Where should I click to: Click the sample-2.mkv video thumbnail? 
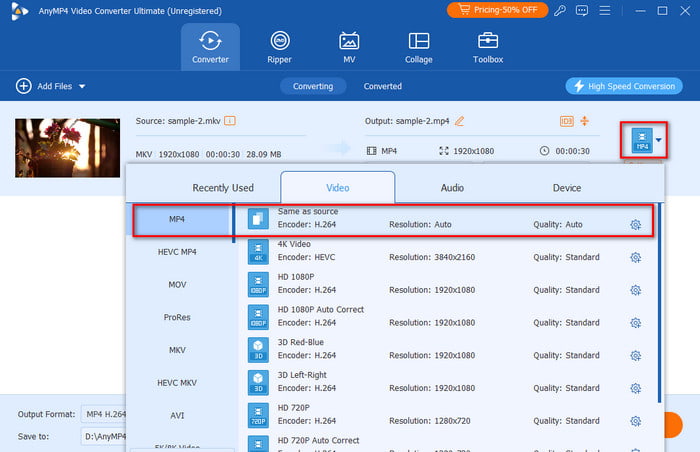pyautogui.click(x=67, y=148)
